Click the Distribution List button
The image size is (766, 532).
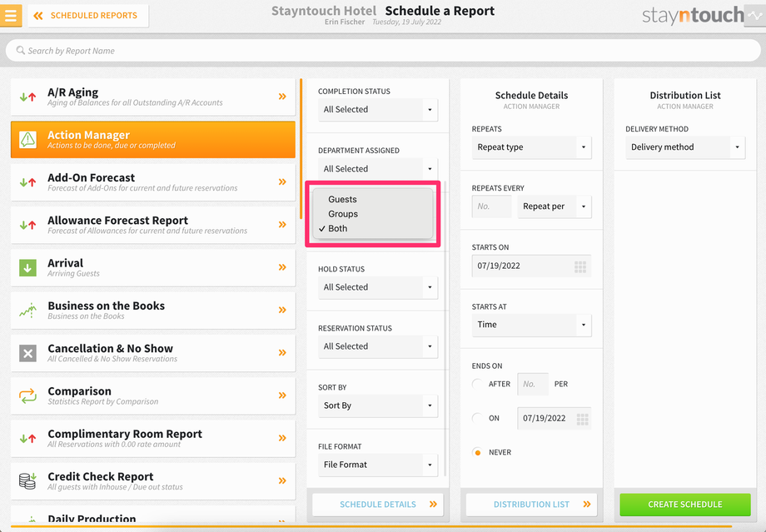(531, 505)
